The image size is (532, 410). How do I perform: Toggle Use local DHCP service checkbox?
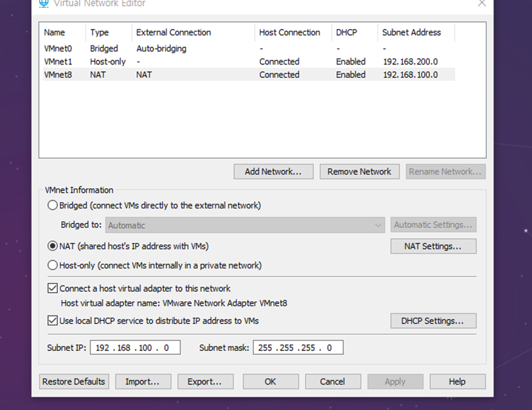pos(53,321)
